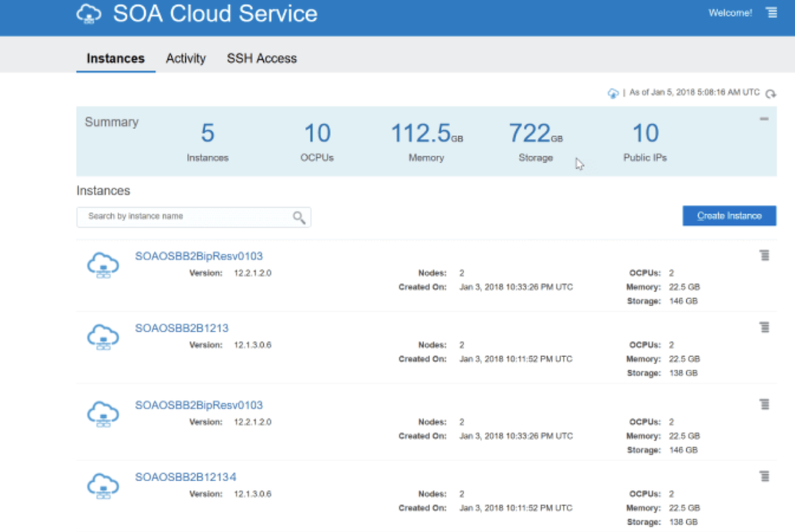Click the refresh icon beside timestamp
This screenshot has height=532, width=795.
[770, 93]
